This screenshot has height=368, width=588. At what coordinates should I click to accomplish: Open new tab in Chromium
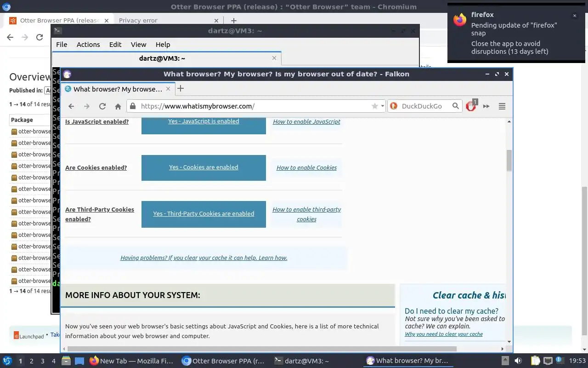tap(233, 21)
